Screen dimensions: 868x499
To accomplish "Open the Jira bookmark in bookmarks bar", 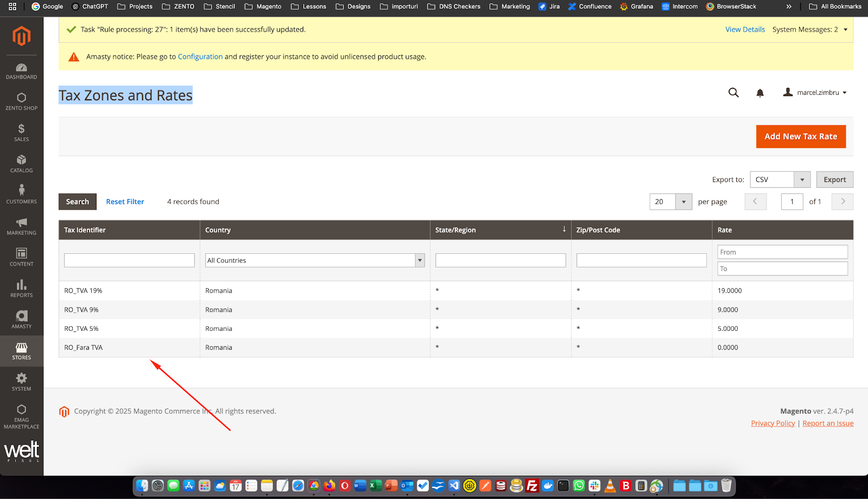I will [549, 7].
